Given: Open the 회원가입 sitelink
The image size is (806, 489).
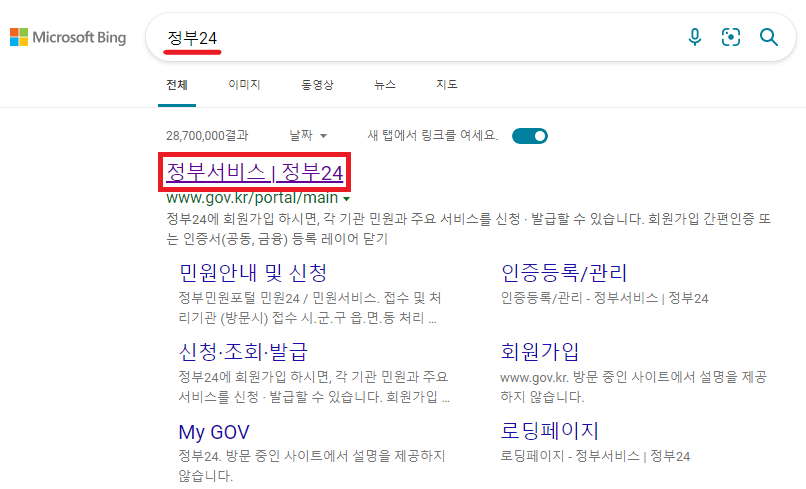Looking at the screenshot, I should 540,352.
